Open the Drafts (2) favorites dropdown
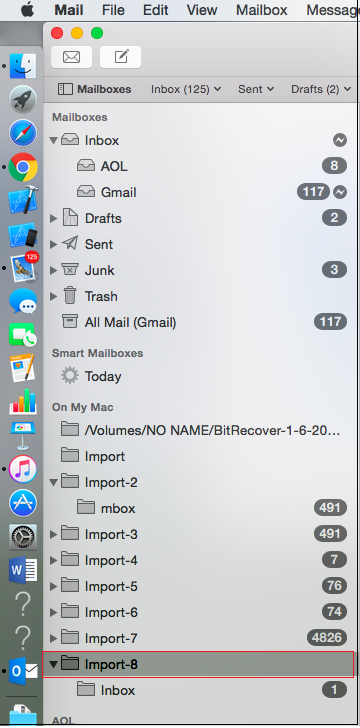This screenshot has height=728, width=360. (321, 89)
